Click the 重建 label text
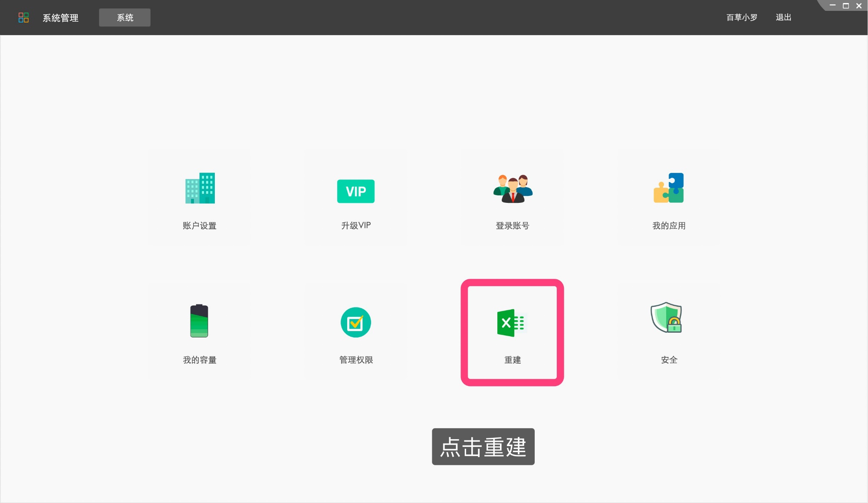The image size is (868, 503). [x=513, y=360]
